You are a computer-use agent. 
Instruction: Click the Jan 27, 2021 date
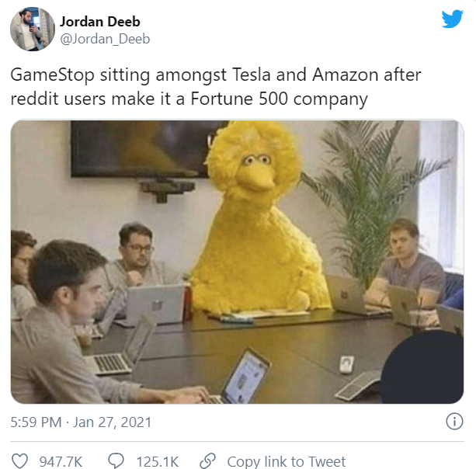coord(112,422)
